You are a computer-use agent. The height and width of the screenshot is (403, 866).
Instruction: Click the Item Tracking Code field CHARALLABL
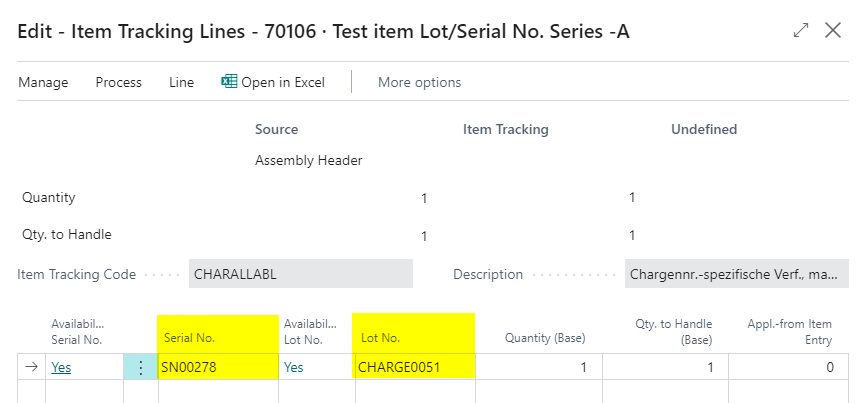[300, 274]
